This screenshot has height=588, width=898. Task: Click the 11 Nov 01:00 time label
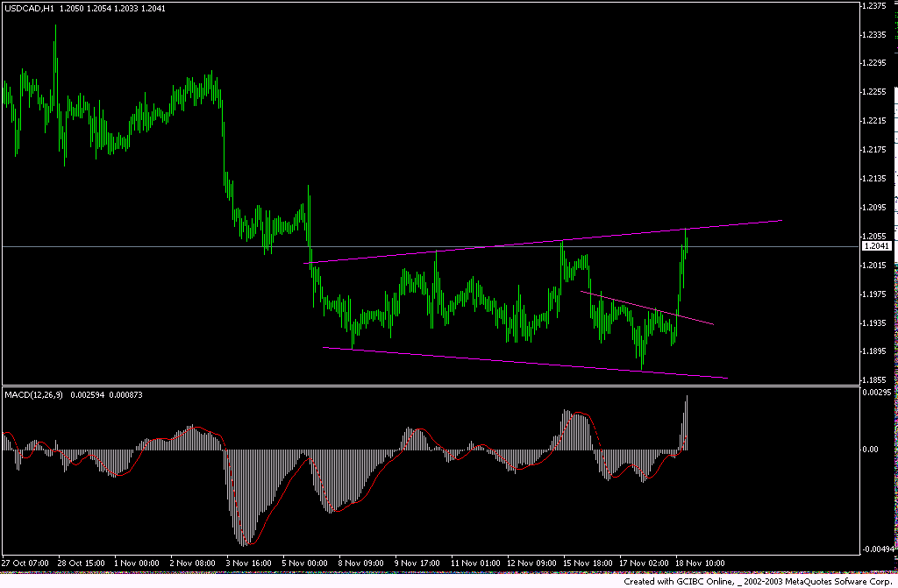[x=475, y=563]
